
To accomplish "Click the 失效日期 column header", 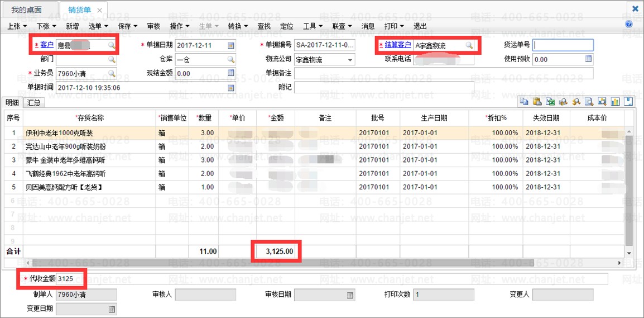I will pos(546,118).
